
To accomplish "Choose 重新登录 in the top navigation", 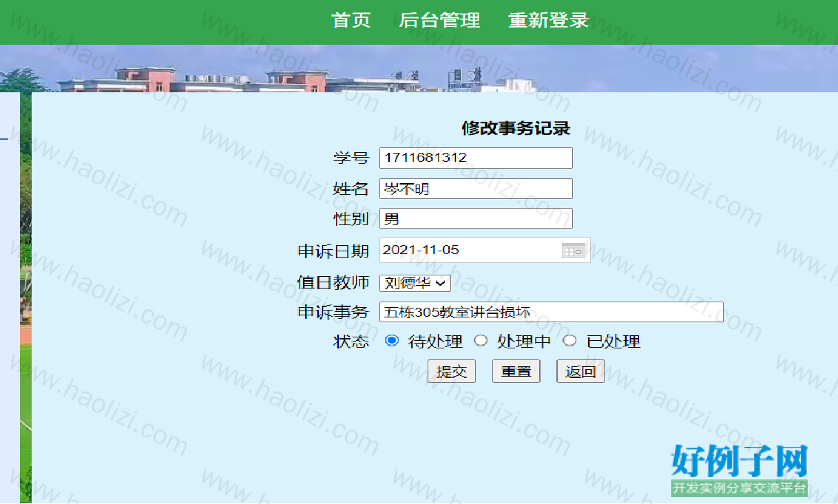I will tap(549, 20).
